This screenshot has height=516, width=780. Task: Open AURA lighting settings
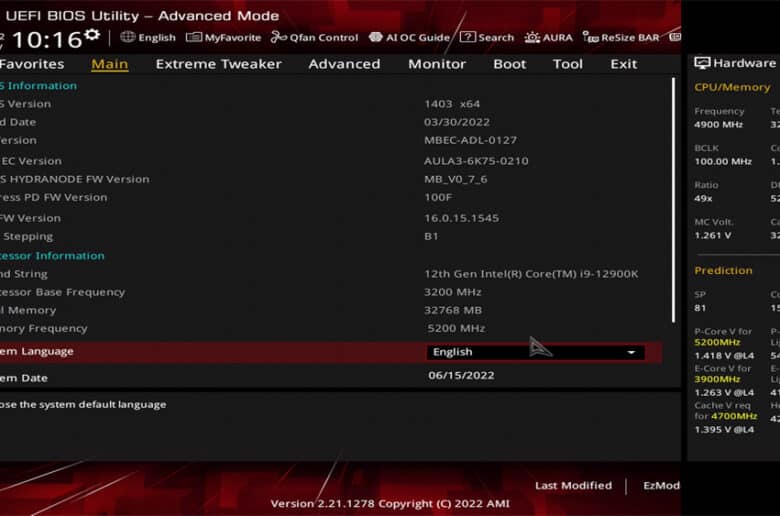click(549, 37)
